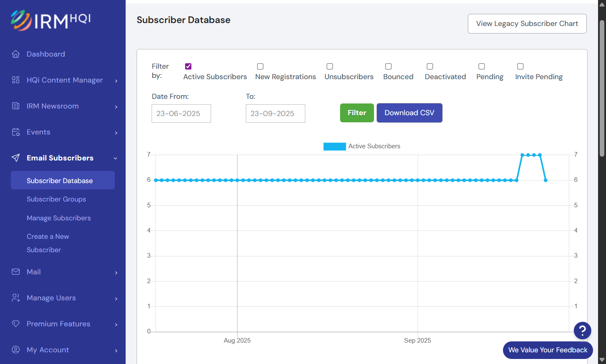Click the Manage Users people icon

tap(16, 298)
